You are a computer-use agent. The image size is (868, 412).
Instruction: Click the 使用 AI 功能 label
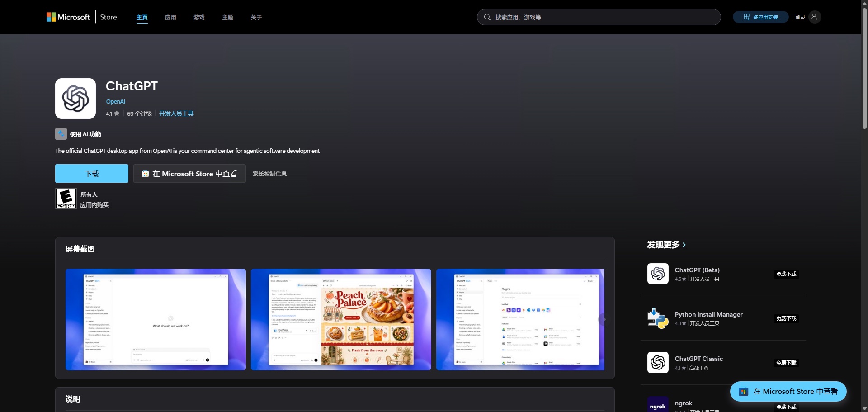pos(85,134)
